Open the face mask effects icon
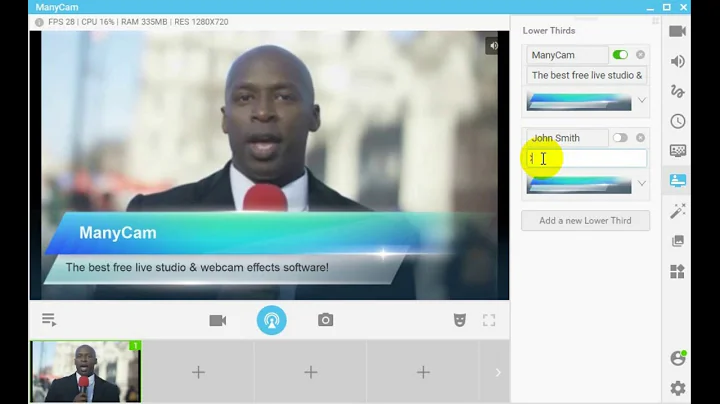Screen dimensions: 720x404 [460, 320]
